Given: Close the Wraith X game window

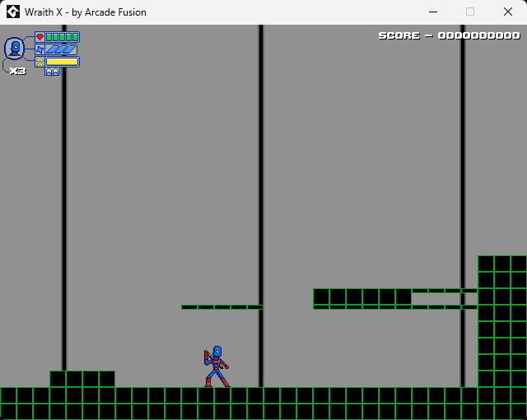Looking at the screenshot, I should click(507, 12).
